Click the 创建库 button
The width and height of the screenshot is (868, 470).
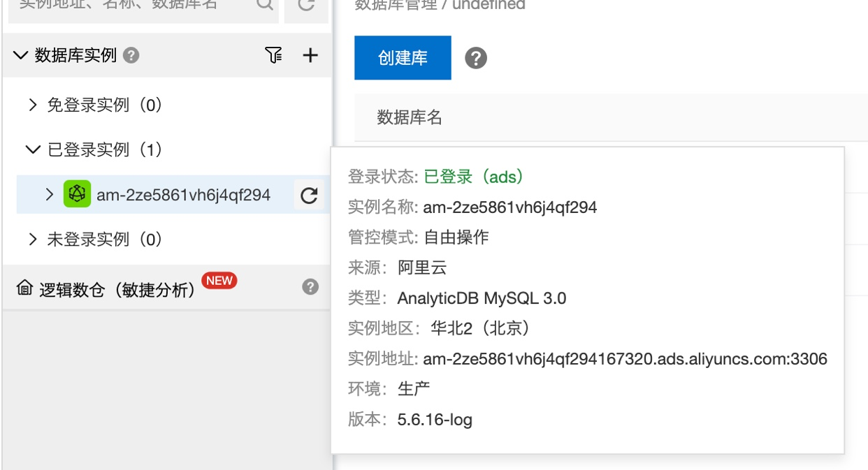click(403, 58)
